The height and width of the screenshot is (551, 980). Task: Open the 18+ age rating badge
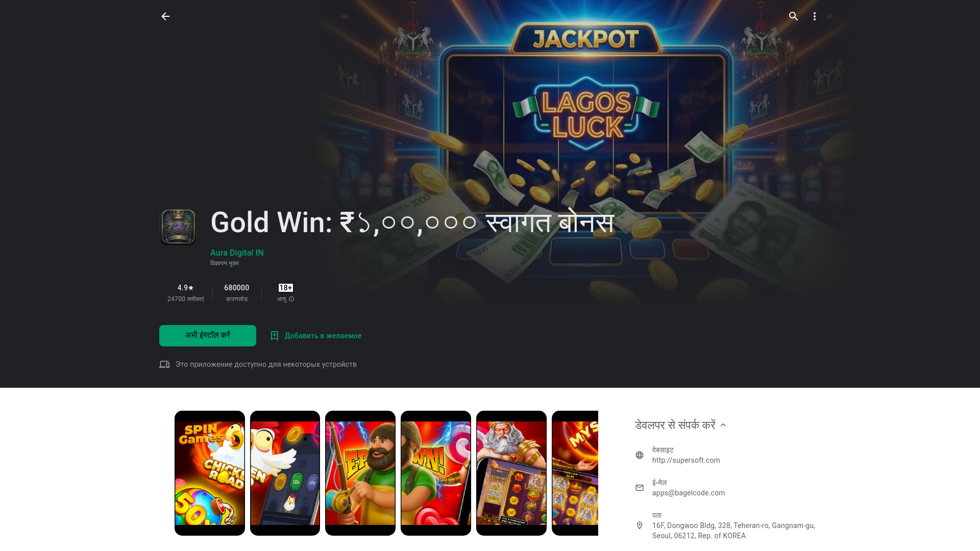click(x=286, y=288)
